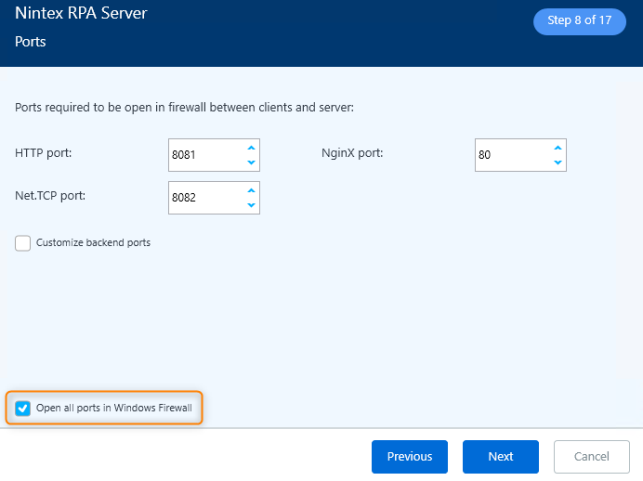Click the NginX port field showing 80

point(510,155)
